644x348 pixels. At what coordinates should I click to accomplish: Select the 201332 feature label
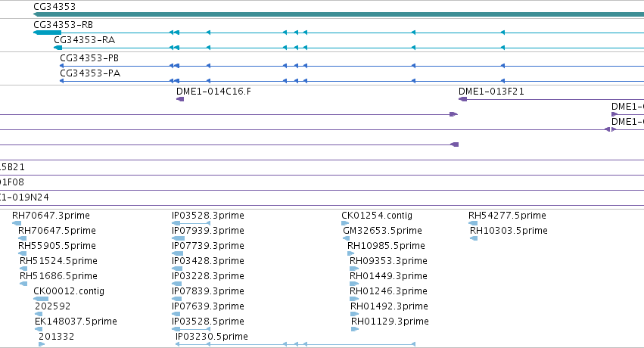(56, 337)
